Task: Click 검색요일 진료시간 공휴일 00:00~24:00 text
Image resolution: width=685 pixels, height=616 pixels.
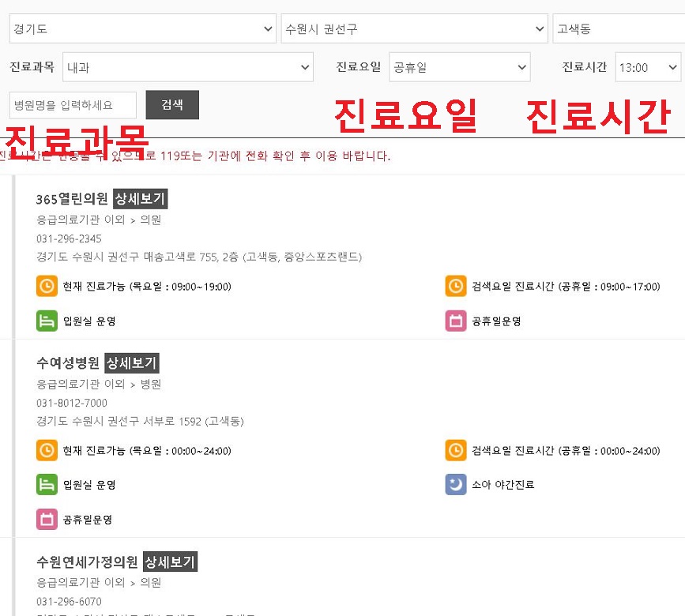Action: 566,450
